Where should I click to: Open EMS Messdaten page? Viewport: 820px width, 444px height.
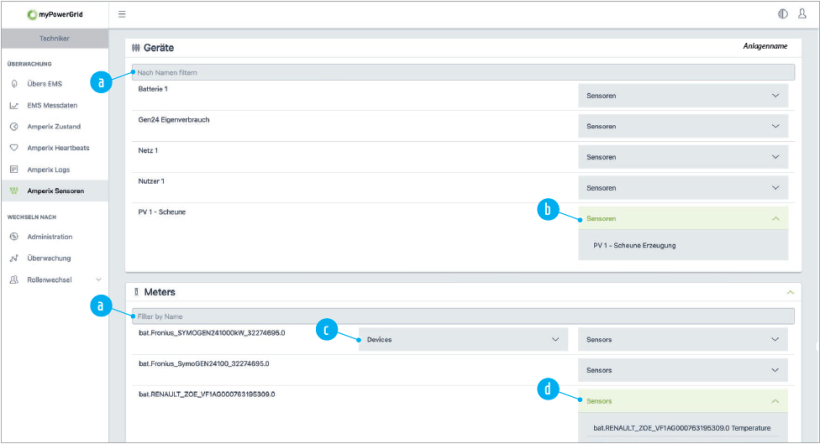click(x=51, y=105)
